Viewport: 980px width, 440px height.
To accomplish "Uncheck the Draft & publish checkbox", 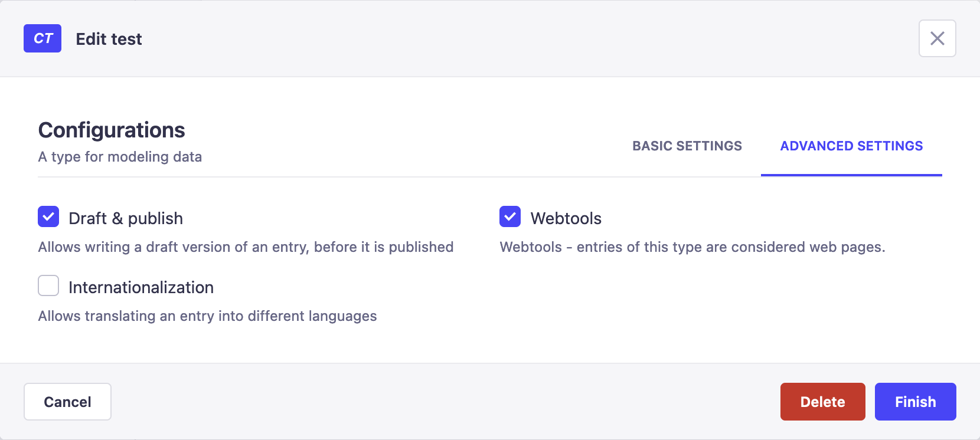I will pos(48,216).
